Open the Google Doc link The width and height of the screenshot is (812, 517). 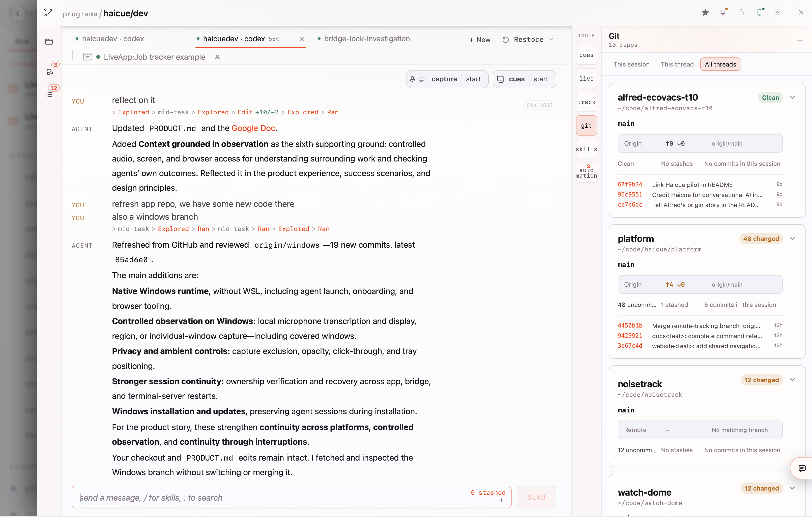253,128
